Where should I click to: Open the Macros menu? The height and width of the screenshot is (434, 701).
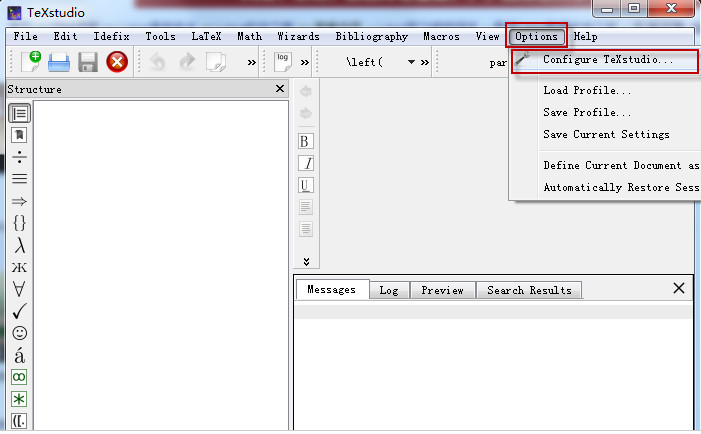(x=441, y=36)
